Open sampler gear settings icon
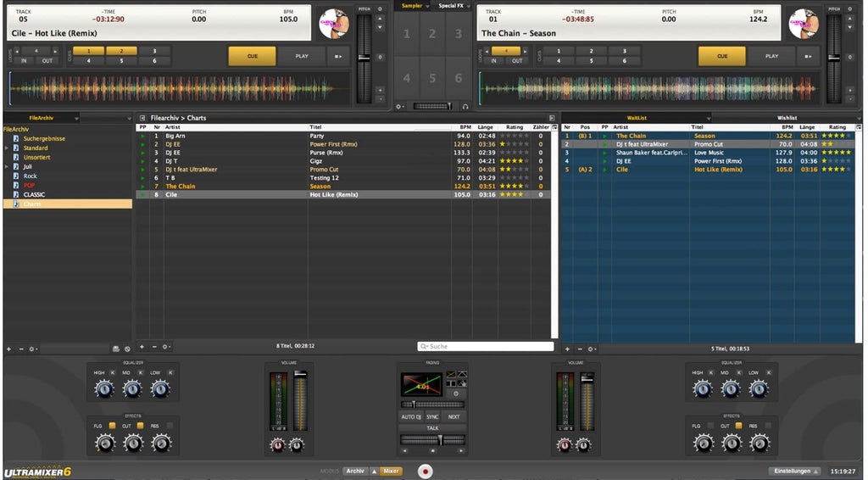This screenshot has width=868, height=480. click(400, 106)
